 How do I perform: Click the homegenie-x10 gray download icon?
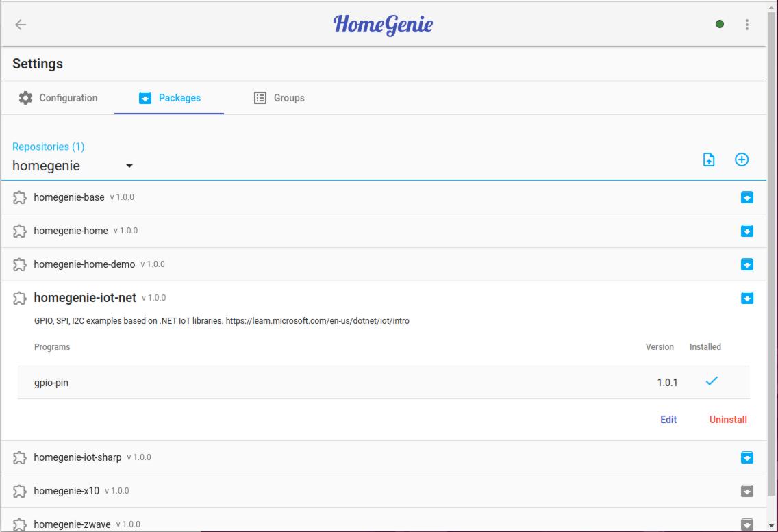746,491
